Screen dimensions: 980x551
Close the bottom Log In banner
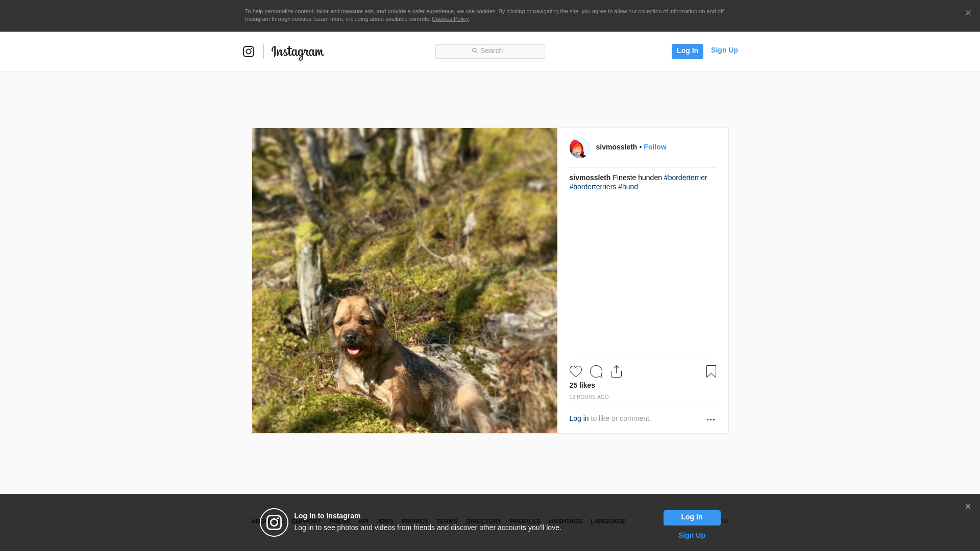pyautogui.click(x=968, y=507)
